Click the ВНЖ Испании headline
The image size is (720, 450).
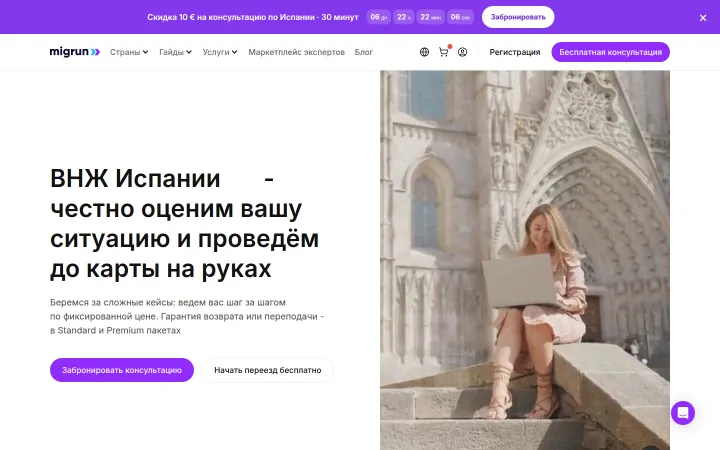coord(184,224)
